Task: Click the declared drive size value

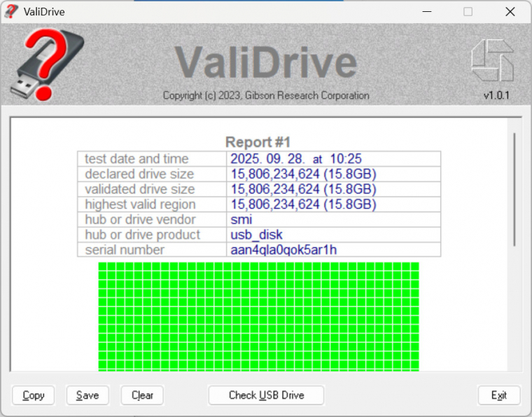Action: point(303,174)
